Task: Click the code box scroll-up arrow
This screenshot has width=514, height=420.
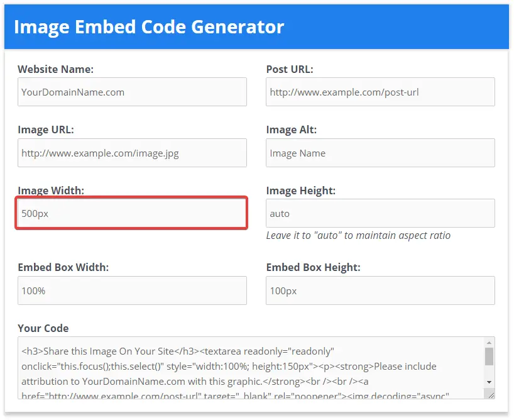Action: (x=489, y=343)
